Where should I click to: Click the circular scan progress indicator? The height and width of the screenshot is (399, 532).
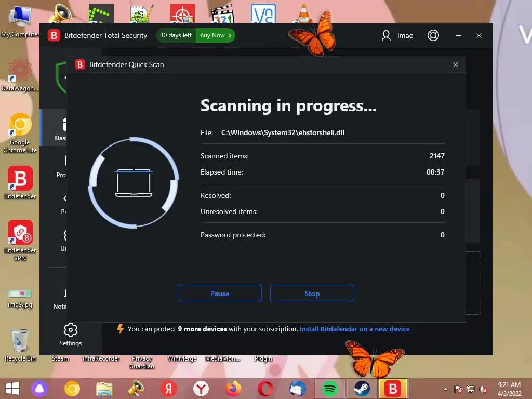pos(134,182)
